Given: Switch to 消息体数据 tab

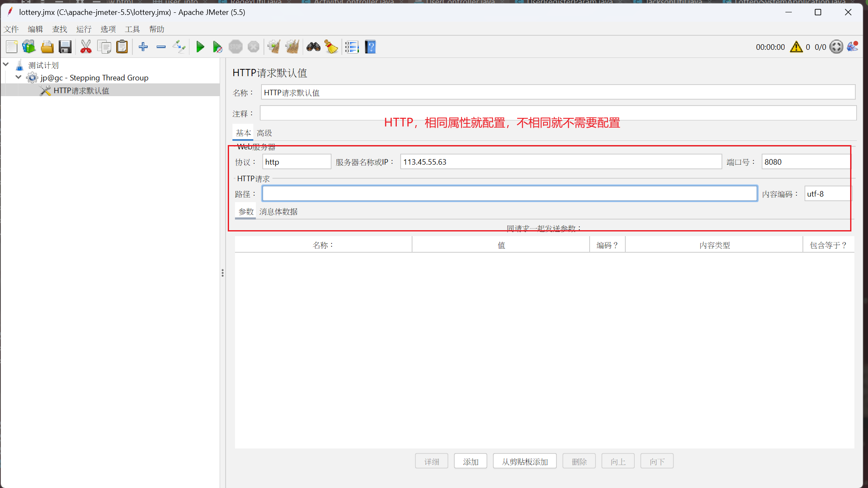Looking at the screenshot, I should coord(278,211).
